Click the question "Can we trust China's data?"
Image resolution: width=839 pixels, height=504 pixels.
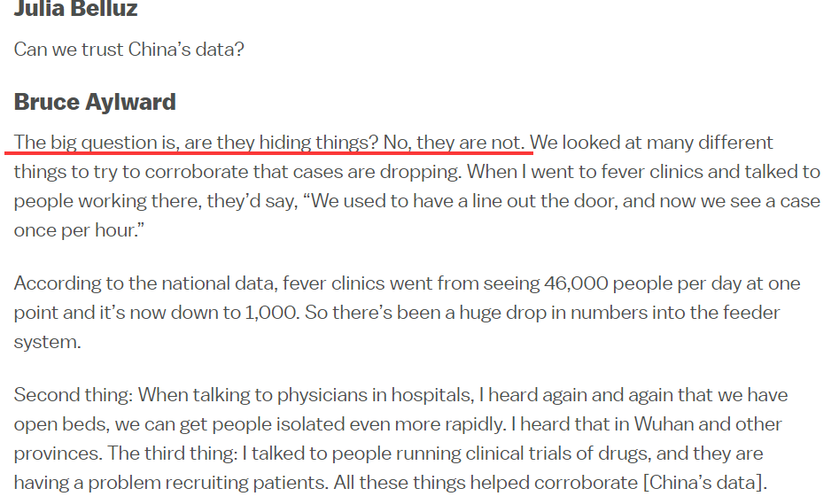coord(128,49)
